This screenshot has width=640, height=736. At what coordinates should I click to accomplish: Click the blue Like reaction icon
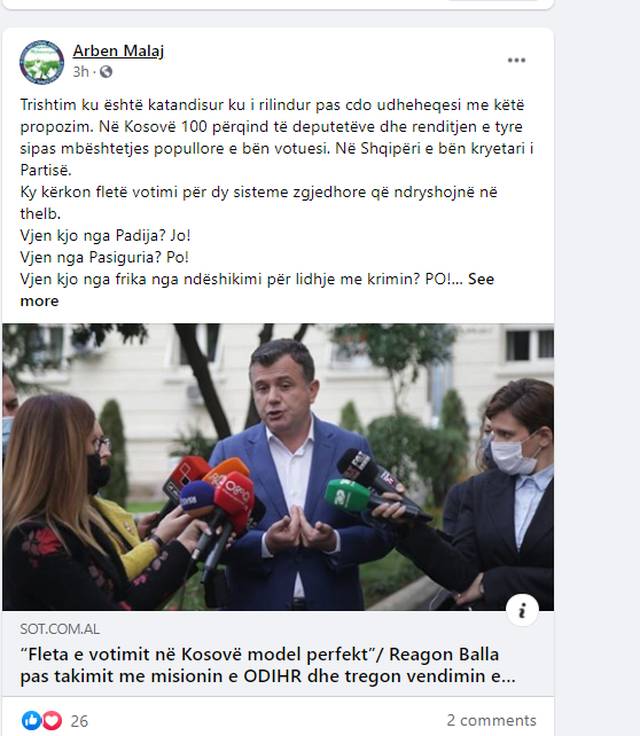coord(31,720)
